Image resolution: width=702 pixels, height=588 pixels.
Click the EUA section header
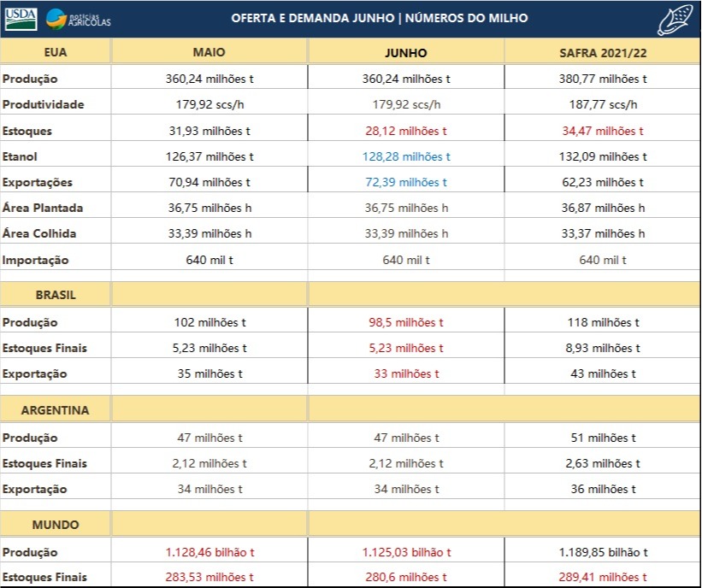[56, 52]
